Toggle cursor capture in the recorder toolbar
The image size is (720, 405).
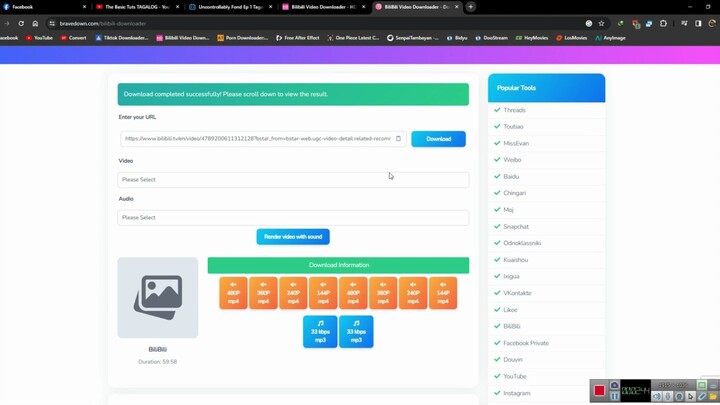point(690,396)
